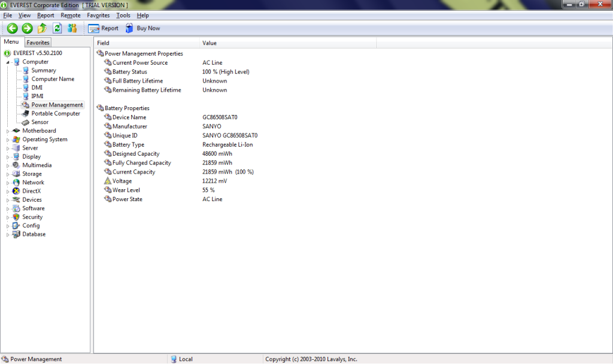Click the Database icon in the tree

click(16, 234)
